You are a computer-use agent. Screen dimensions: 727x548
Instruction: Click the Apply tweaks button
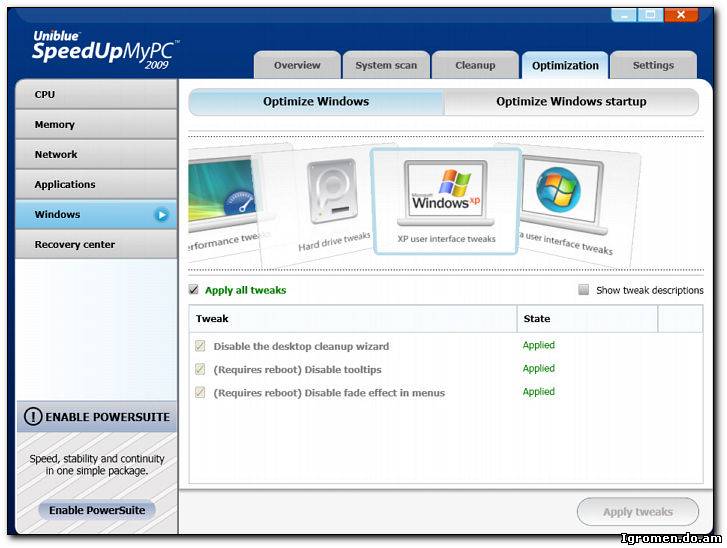pos(638,512)
